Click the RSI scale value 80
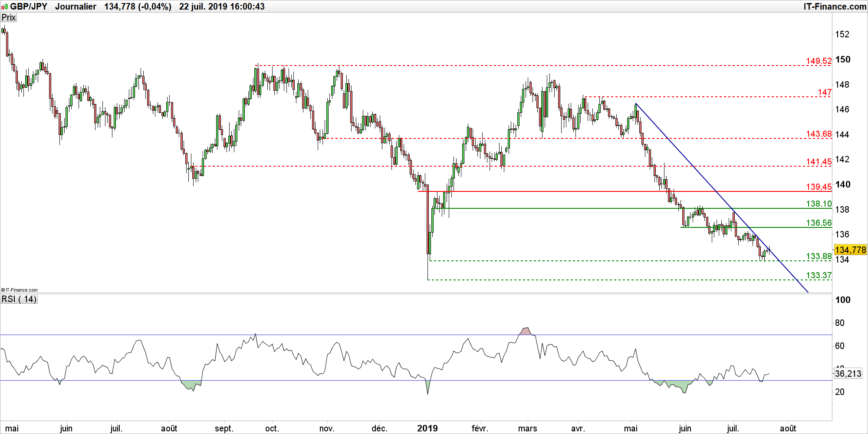This screenshot has width=868, height=434. [x=840, y=323]
